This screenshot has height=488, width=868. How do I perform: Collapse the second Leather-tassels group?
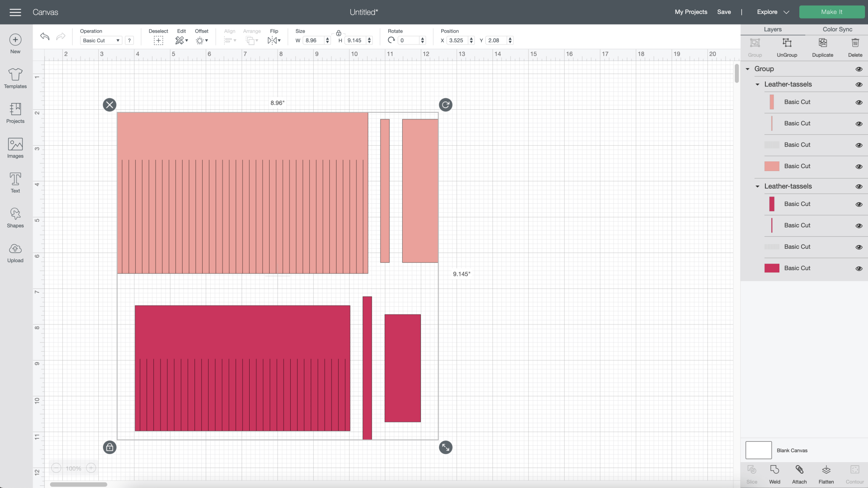757,186
